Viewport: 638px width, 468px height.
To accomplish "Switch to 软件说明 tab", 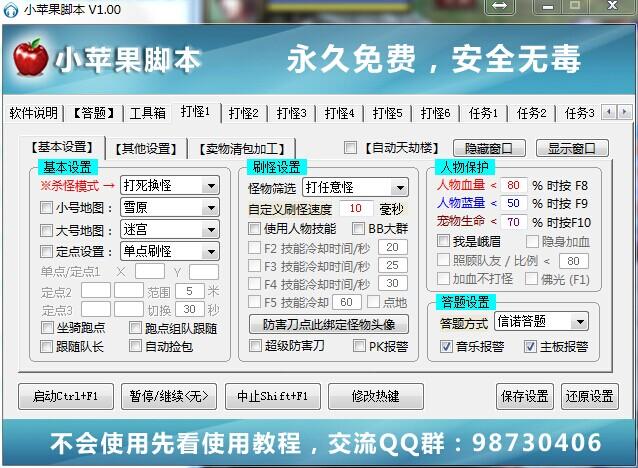I will [x=33, y=113].
